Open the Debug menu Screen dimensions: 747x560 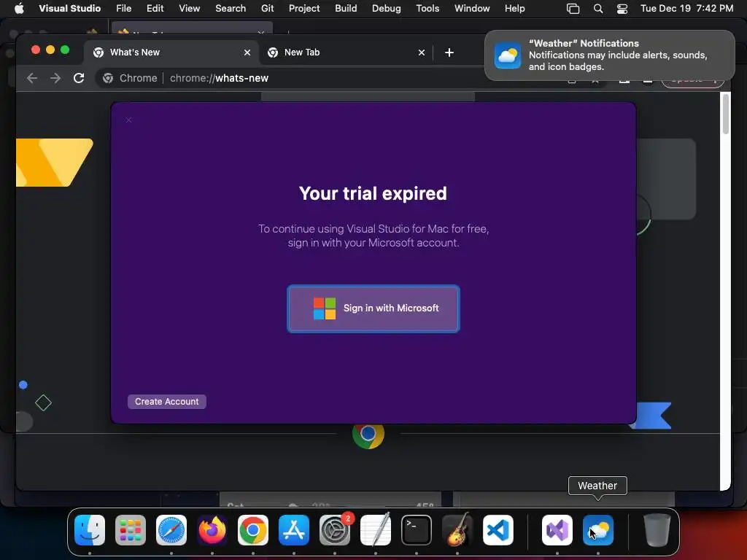tap(387, 8)
